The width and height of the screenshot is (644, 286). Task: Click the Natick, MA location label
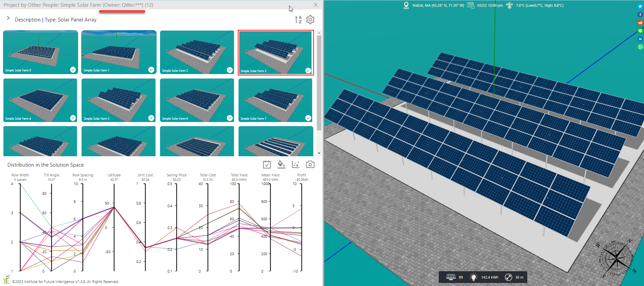[438, 5]
